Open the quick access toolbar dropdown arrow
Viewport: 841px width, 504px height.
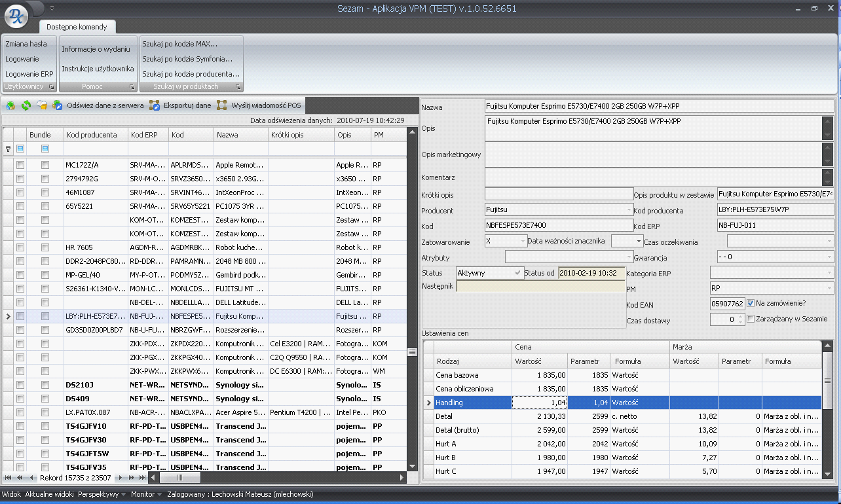(x=52, y=8)
